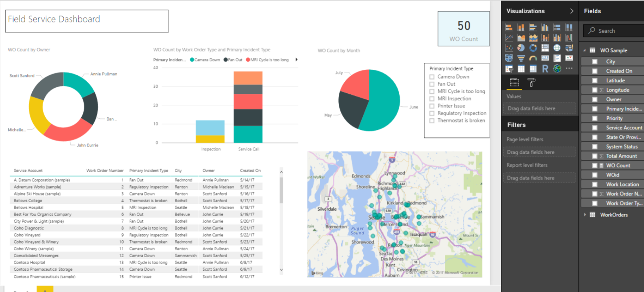The image size is (644, 292).
Task: Choose the funnel chart visualization icon
Action: (x=521, y=58)
